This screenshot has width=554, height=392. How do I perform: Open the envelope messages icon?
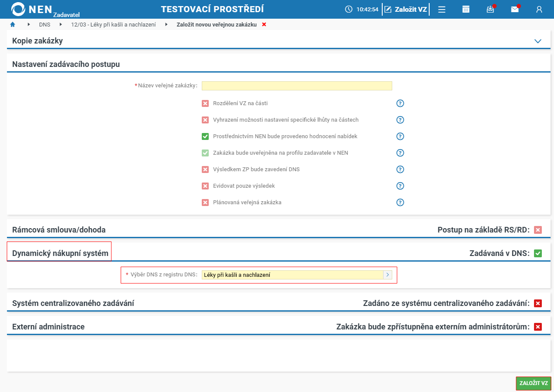pyautogui.click(x=515, y=9)
